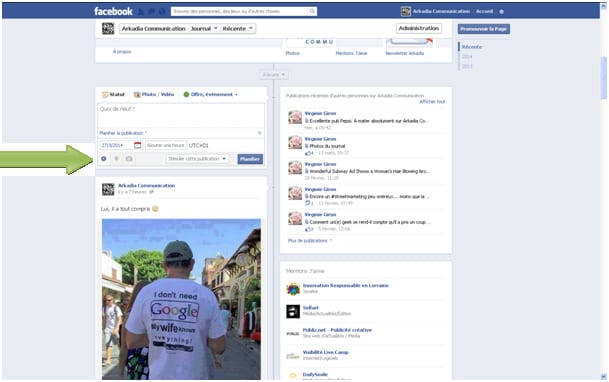Click the vertical page scrollbar
The image size is (609, 382).
tap(603, 78)
